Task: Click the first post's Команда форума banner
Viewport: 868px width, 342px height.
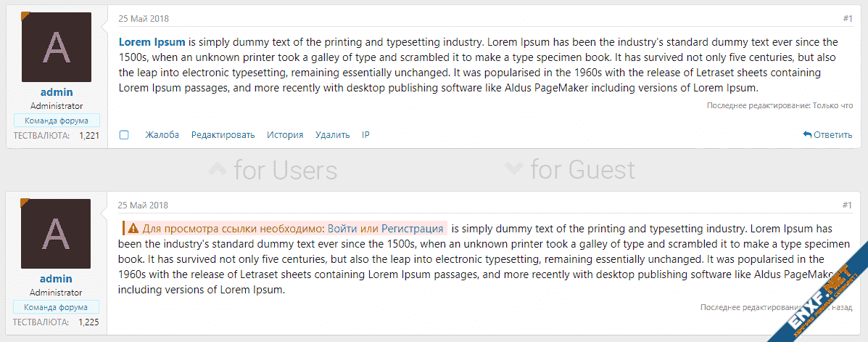Action: (x=57, y=121)
